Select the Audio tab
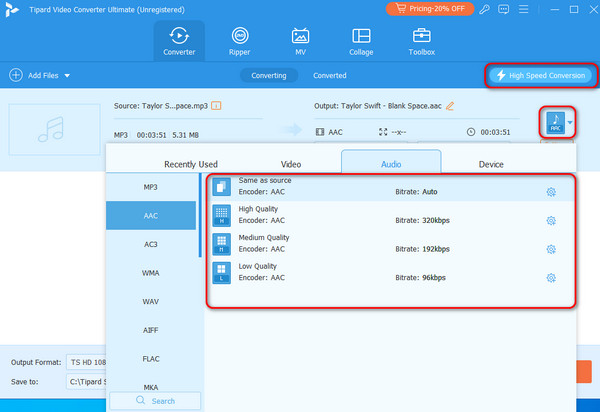 point(391,162)
